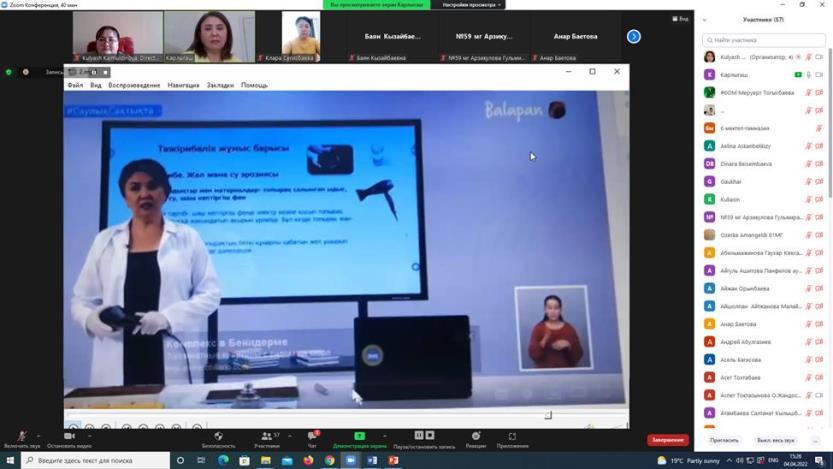Image resolution: width=833 pixels, height=469 pixels.
Task: Open the Приложения icon in toolbar
Action: pos(512,436)
